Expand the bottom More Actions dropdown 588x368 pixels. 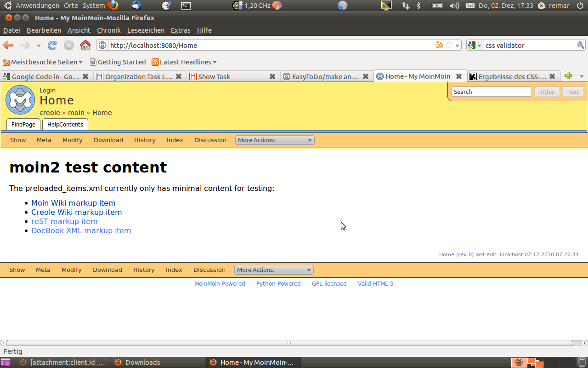[x=274, y=270]
